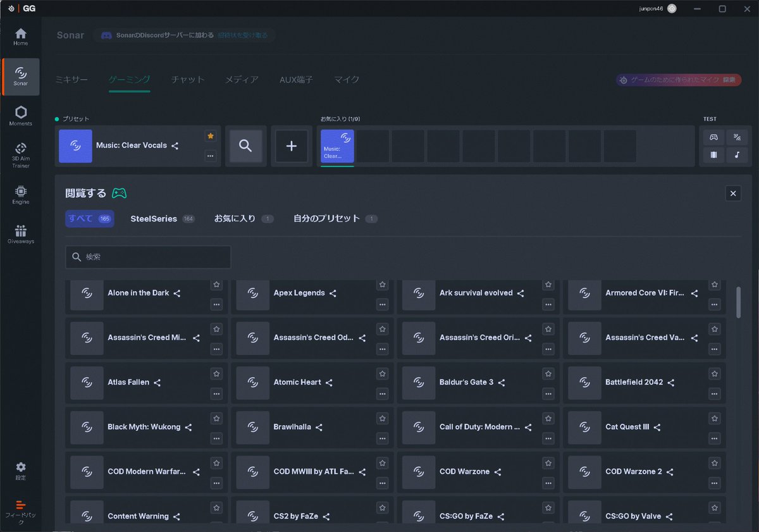Screen dimensions: 759x532
Task: Share the Baldur's Gate 3 preset
Action: 502,383
